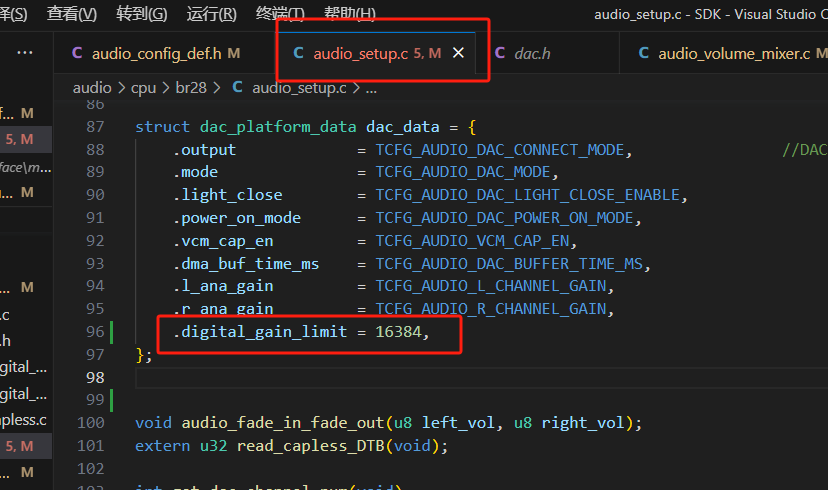Click '.digital_gain_limit' field name

[x=260, y=332]
